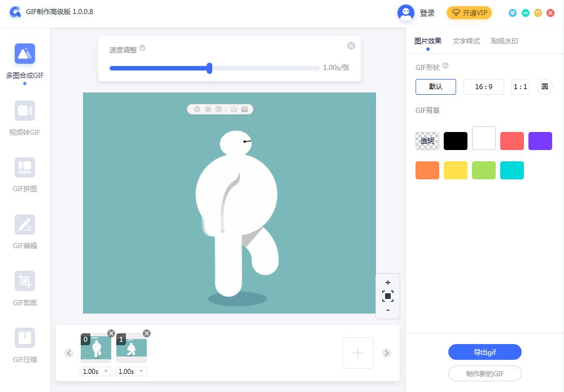
Task: Pick the purple GIF background color
Action: click(x=540, y=141)
